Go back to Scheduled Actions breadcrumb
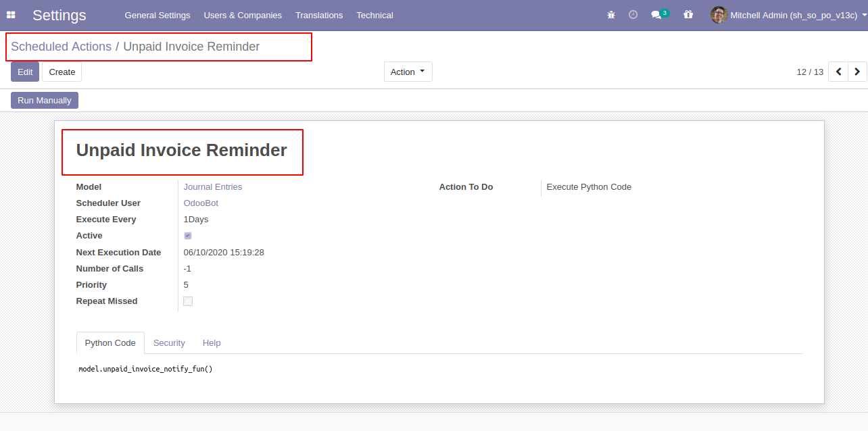The image size is (868, 431). tap(61, 47)
